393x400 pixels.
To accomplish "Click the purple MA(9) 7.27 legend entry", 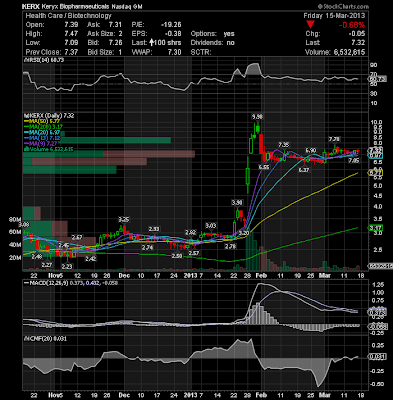I will pyautogui.click(x=40, y=144).
